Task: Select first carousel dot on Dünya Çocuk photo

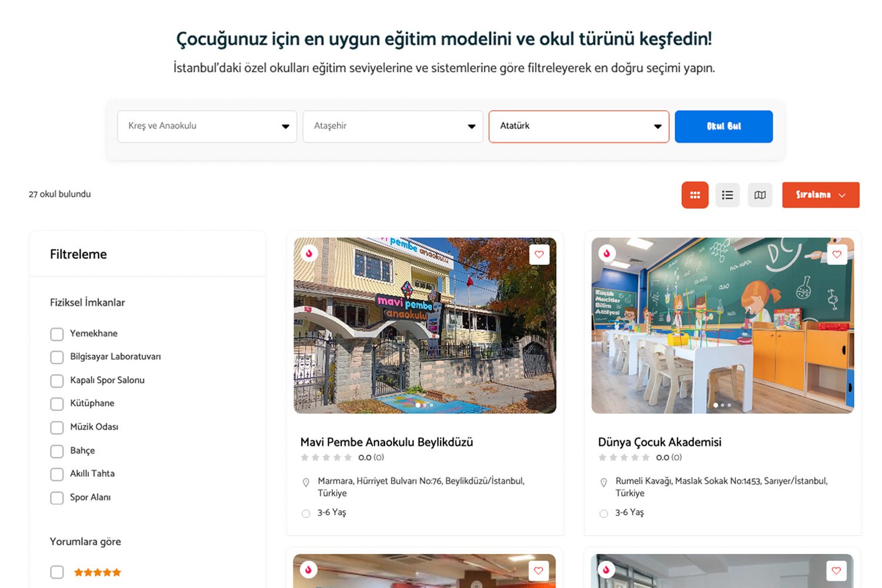Action: 716,405
